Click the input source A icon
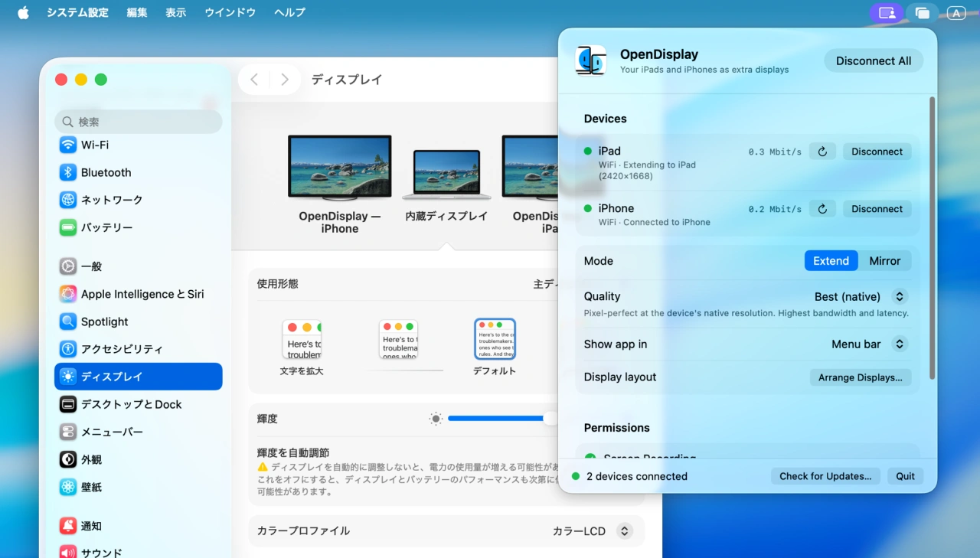This screenshot has width=980, height=558. tap(955, 12)
